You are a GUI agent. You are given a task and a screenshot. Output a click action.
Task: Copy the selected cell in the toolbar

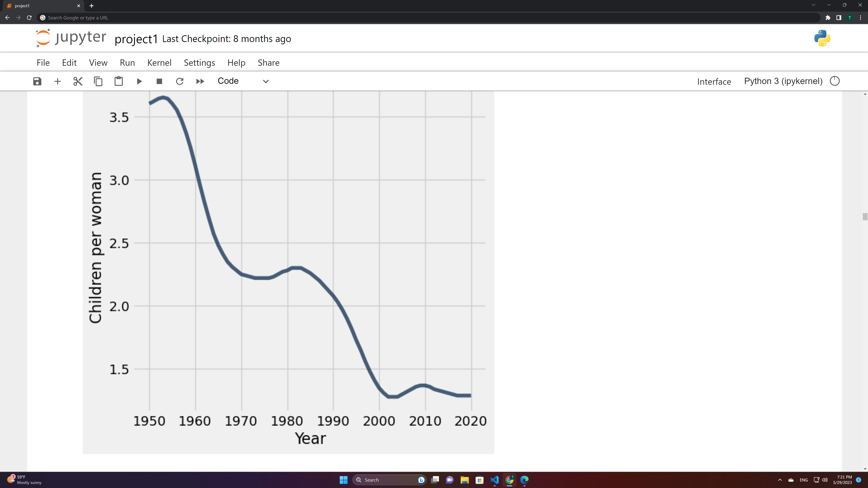98,81
